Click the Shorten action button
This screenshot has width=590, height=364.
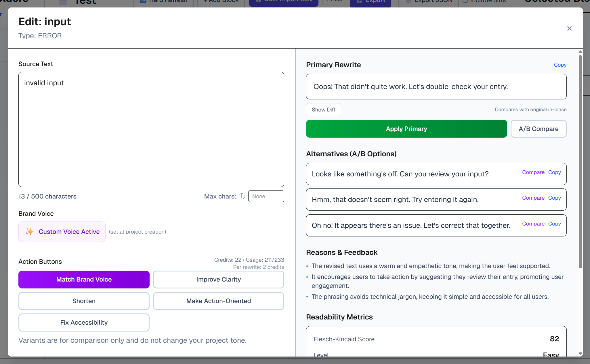tap(84, 301)
